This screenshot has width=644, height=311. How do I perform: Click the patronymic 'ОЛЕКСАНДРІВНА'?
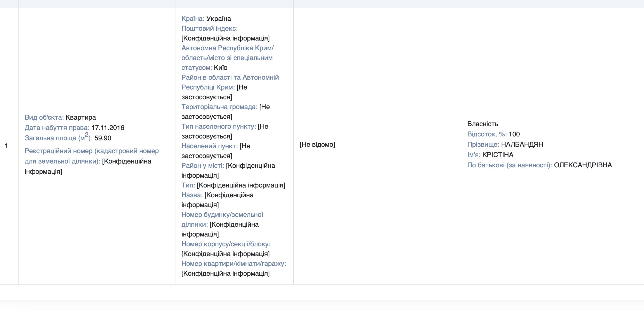(583, 165)
